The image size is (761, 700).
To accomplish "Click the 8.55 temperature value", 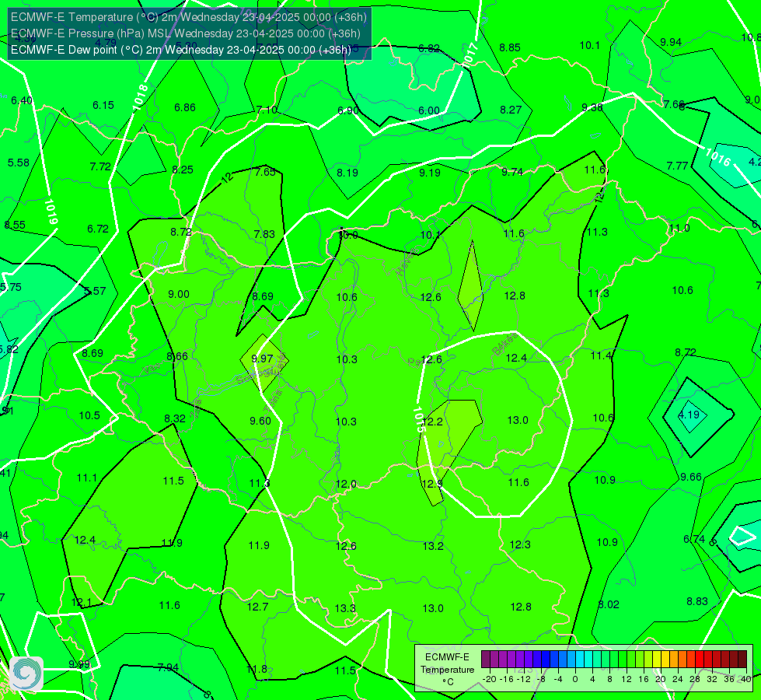I will tap(15, 225).
